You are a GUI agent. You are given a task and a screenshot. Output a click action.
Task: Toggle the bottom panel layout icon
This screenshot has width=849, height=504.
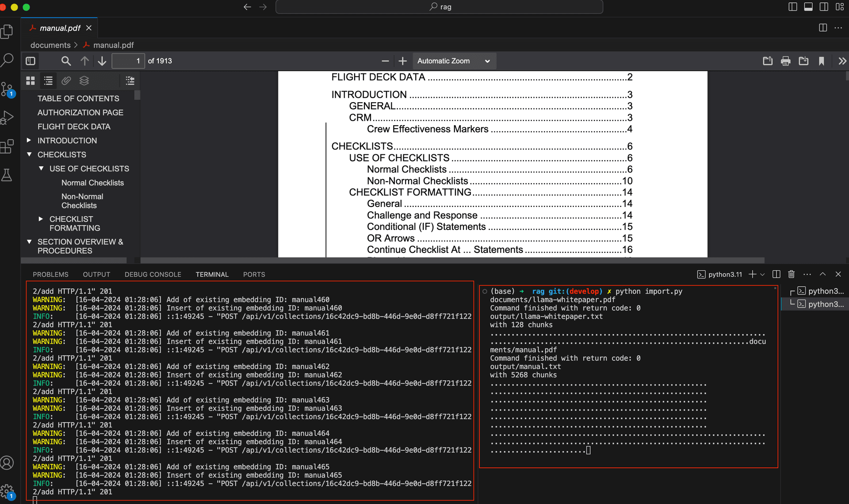[x=808, y=7]
